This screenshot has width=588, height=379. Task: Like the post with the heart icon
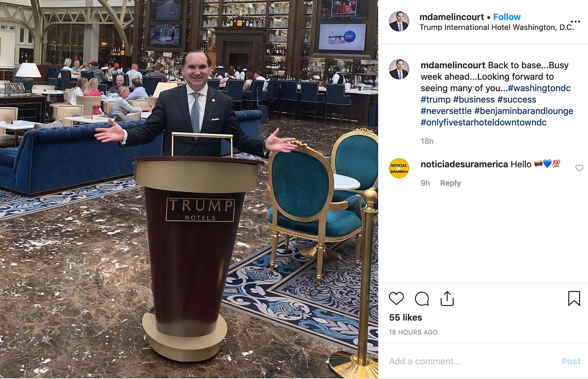(396, 299)
